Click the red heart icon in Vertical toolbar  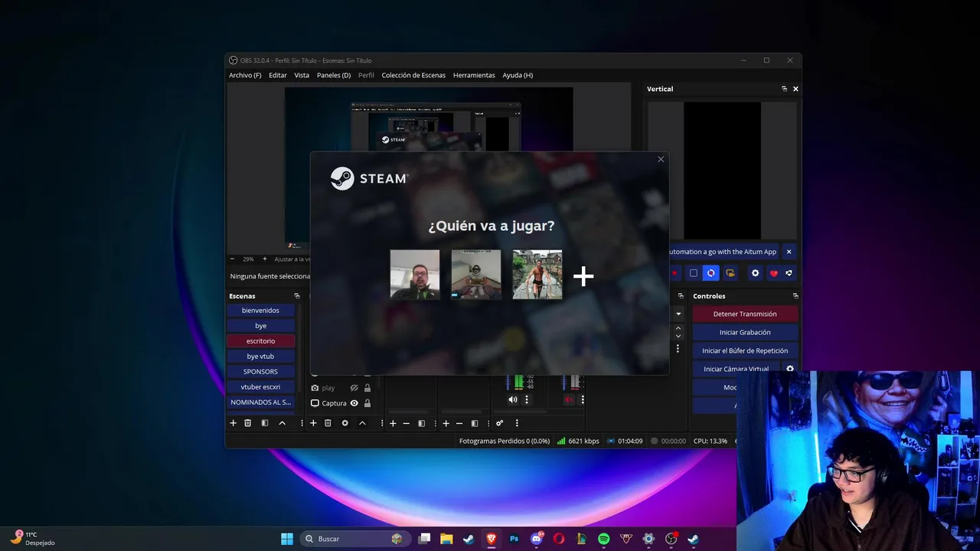773,273
